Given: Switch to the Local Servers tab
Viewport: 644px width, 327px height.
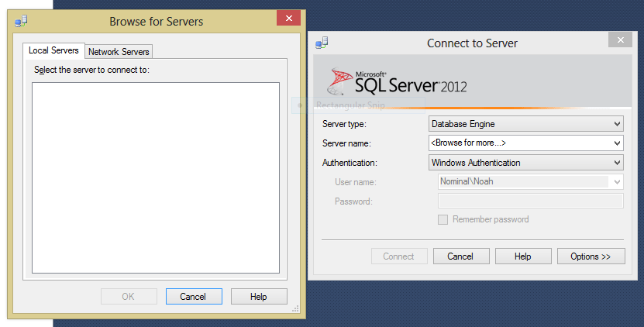Looking at the screenshot, I should click(x=53, y=50).
